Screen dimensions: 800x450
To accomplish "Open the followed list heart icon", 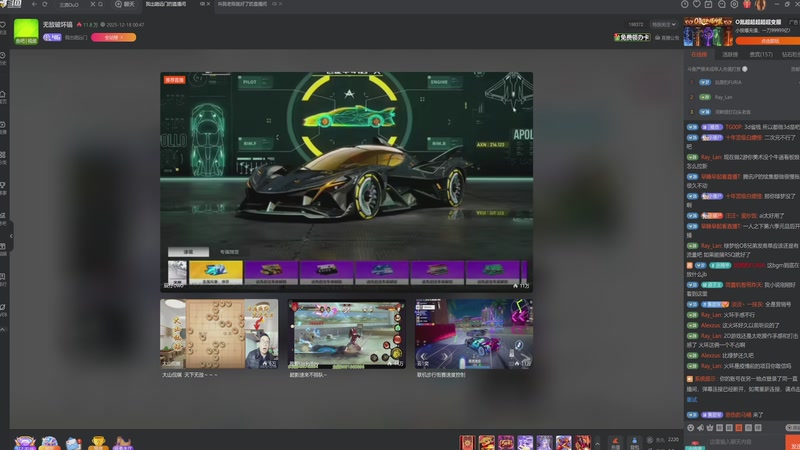I will [696, 4].
